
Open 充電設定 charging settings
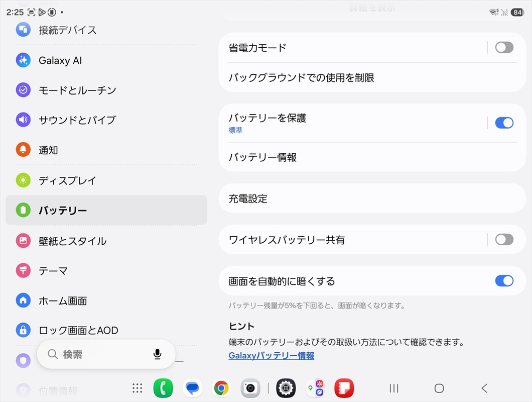point(372,198)
